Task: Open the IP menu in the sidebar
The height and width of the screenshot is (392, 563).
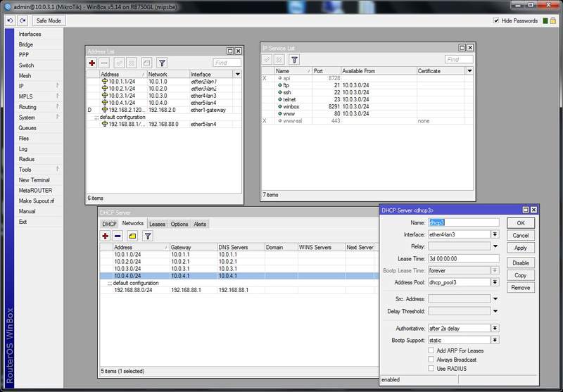Action: click(x=39, y=86)
